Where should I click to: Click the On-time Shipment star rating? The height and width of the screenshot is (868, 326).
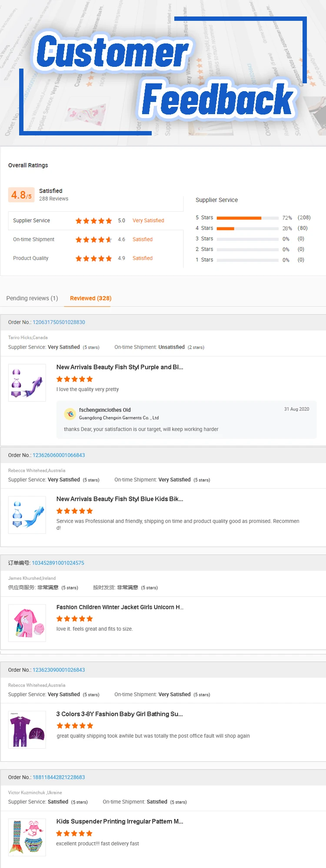pos(93,240)
